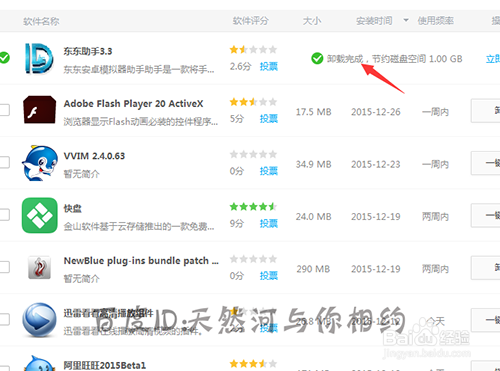Screen dimensions: 500x371
Task: Check the Adobe Flash Player row checkbox
Action: coord(4,110)
